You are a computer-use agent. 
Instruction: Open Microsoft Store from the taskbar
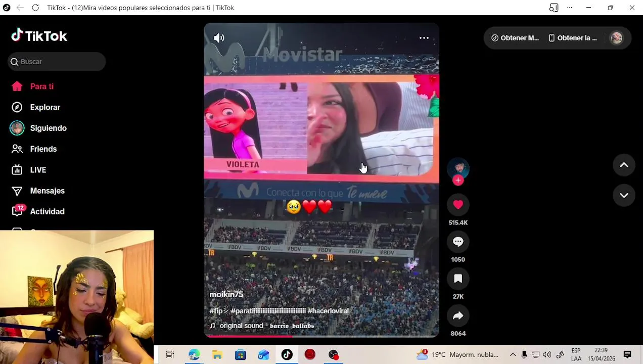(241, 354)
